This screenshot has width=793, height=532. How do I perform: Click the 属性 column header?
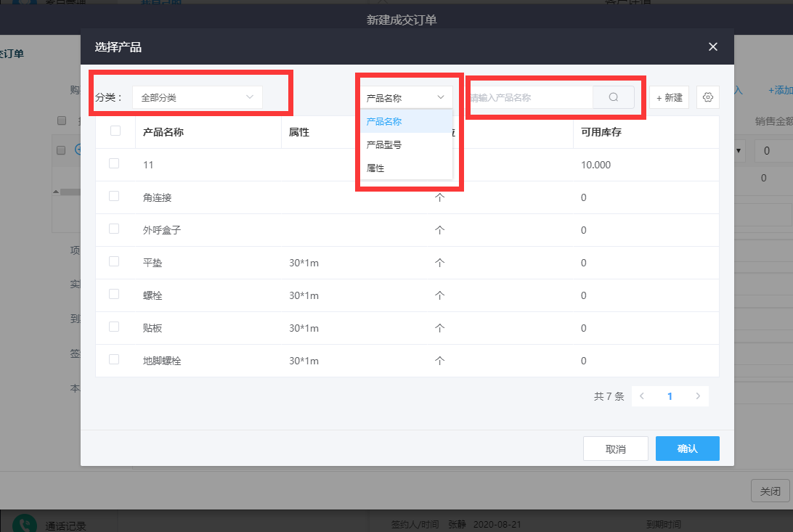pyautogui.click(x=299, y=132)
